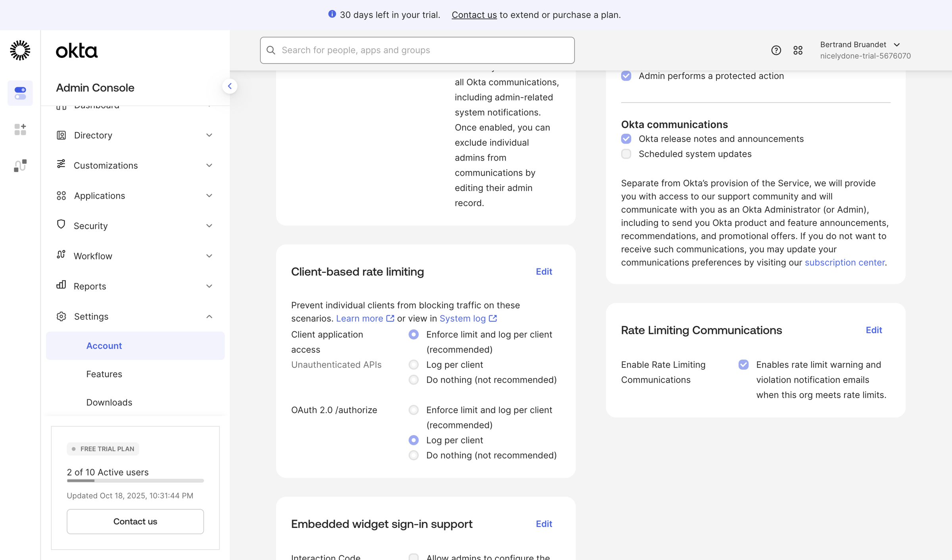952x560 pixels.
Task: Open the help question-mark icon
Action: (776, 50)
